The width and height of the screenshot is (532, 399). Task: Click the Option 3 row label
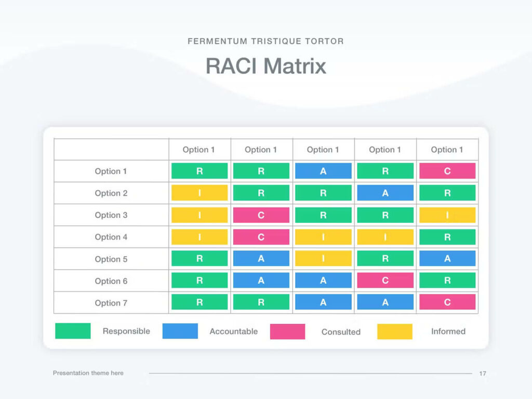[x=111, y=215]
